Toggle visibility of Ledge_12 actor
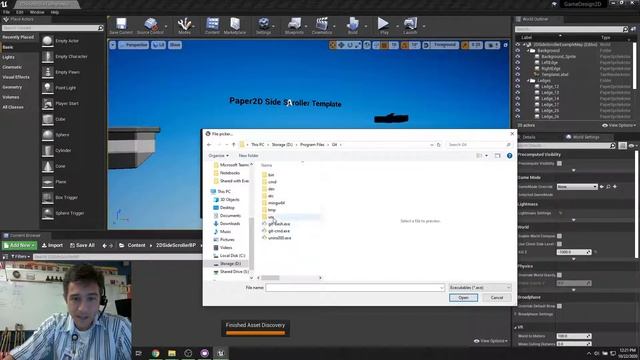The image size is (640, 360). pos(518,87)
